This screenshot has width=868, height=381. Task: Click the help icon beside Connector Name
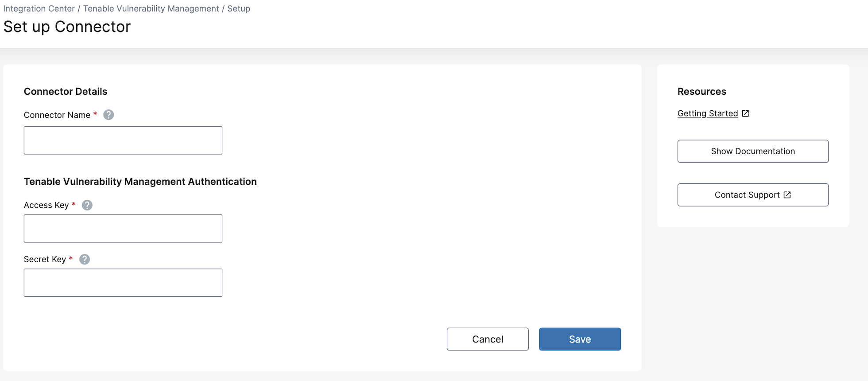point(108,115)
